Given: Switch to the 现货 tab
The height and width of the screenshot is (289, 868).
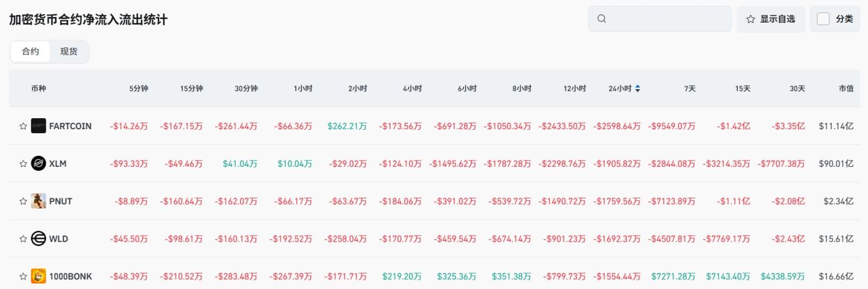Looking at the screenshot, I should (x=69, y=52).
